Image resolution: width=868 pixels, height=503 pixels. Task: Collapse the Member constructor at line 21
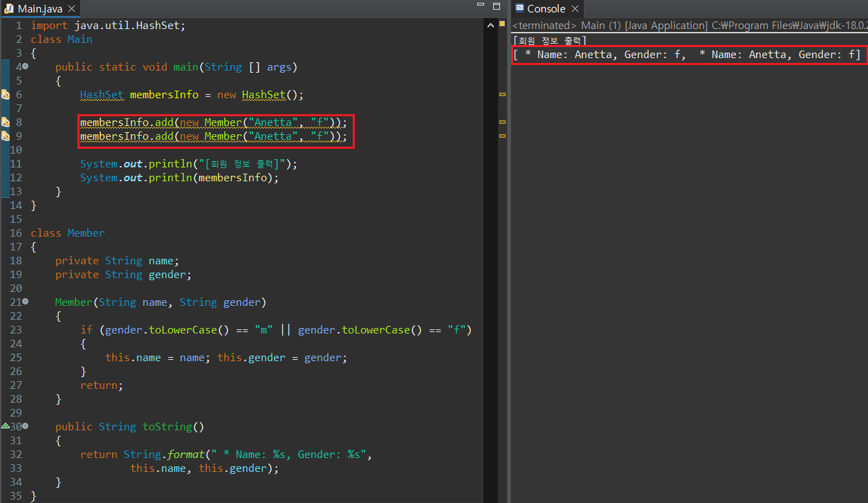pyautogui.click(x=26, y=302)
